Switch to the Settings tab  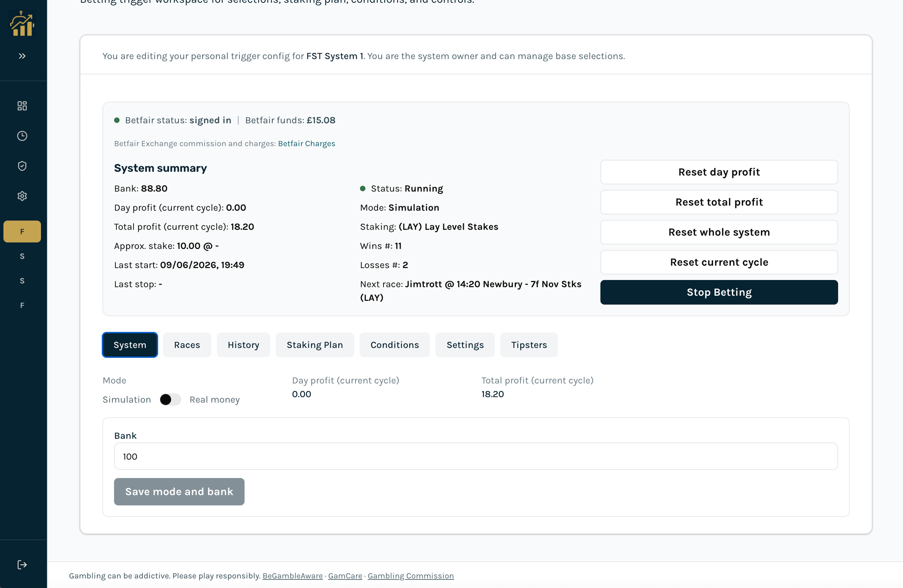[465, 345]
